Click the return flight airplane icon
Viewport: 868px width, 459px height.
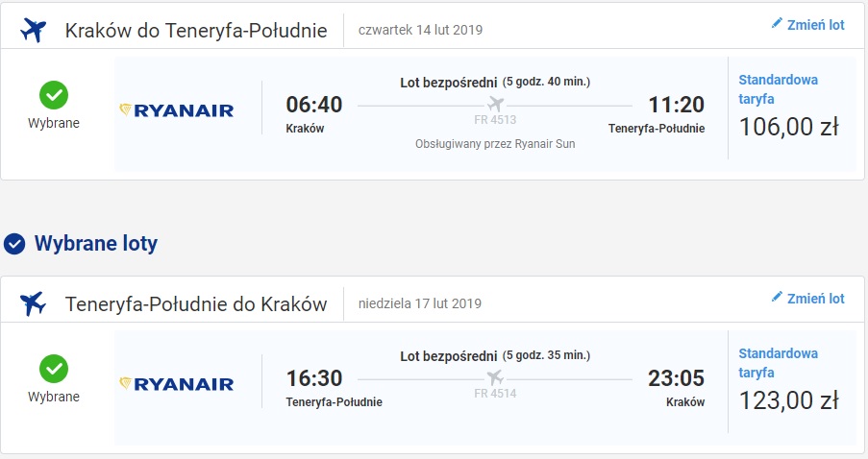pos(33,303)
